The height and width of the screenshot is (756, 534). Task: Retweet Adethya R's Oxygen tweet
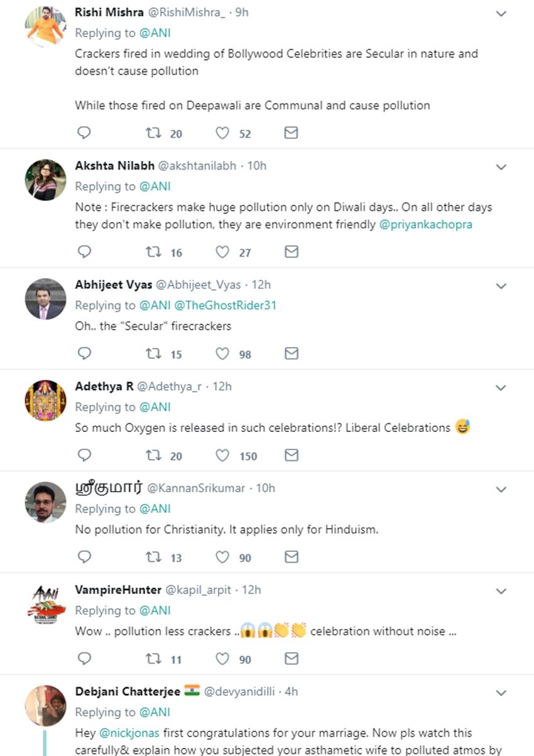pos(153,455)
